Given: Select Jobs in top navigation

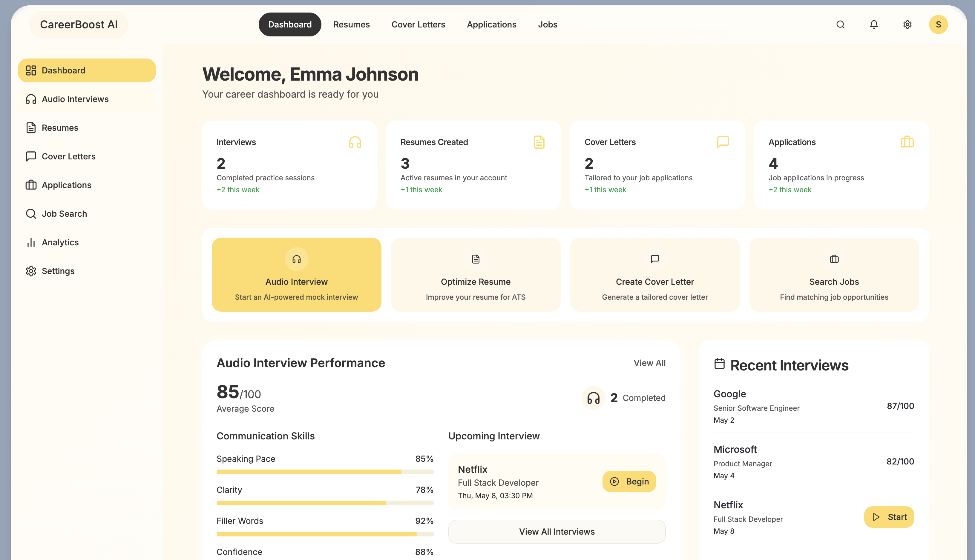Looking at the screenshot, I should point(548,24).
